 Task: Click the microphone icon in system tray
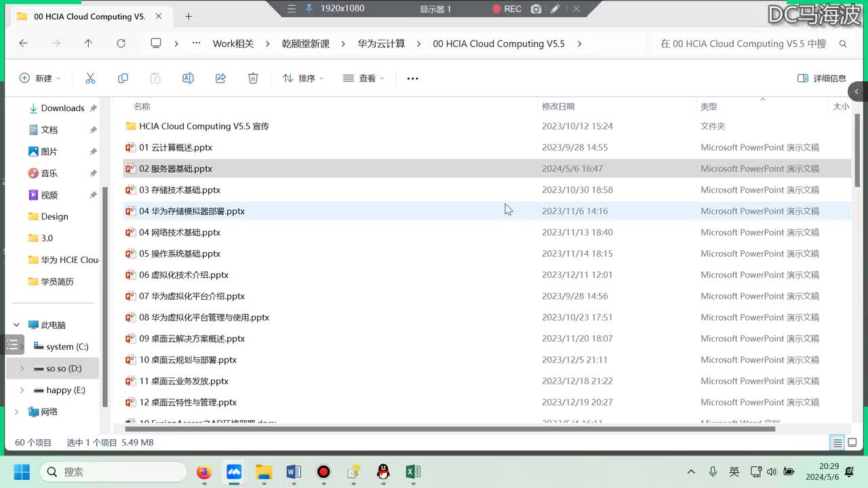713,472
